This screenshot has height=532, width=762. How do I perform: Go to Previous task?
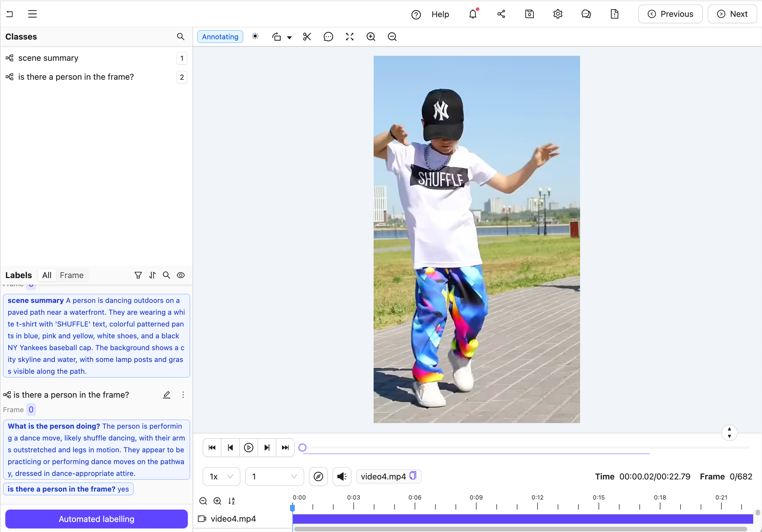pyautogui.click(x=670, y=14)
